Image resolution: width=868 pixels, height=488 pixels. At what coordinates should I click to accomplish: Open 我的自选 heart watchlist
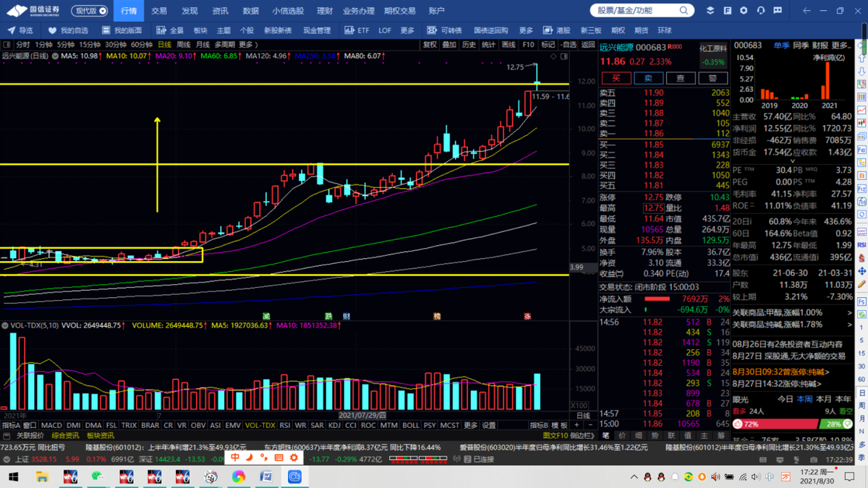[68, 30]
